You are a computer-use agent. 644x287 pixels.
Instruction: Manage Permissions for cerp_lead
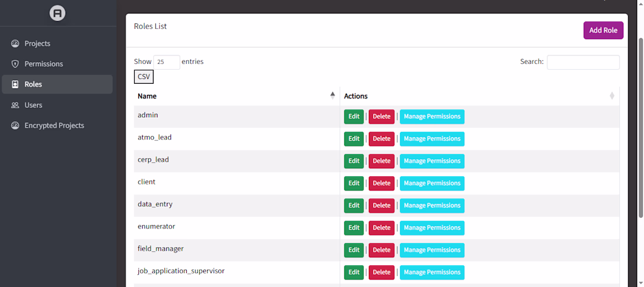432,160
